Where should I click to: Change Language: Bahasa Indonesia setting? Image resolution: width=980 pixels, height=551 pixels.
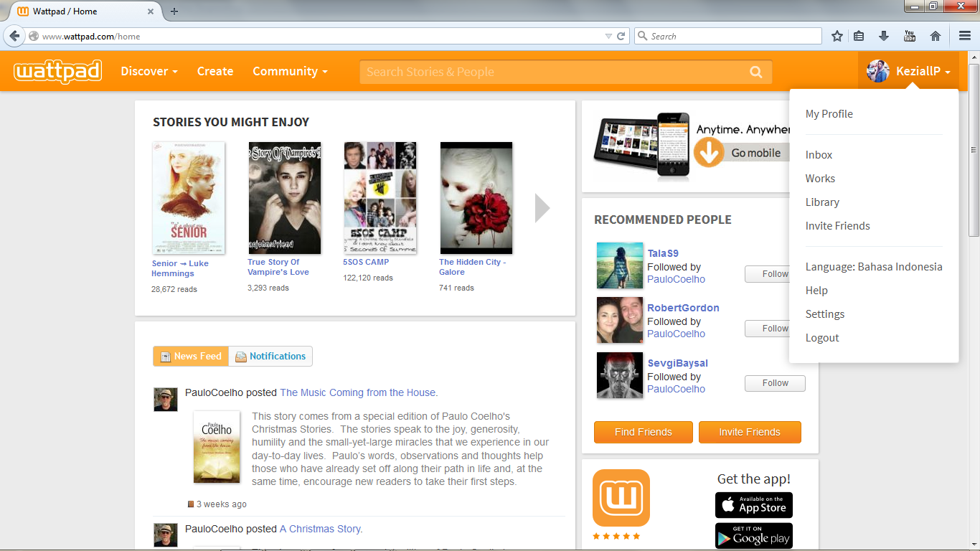tap(874, 267)
